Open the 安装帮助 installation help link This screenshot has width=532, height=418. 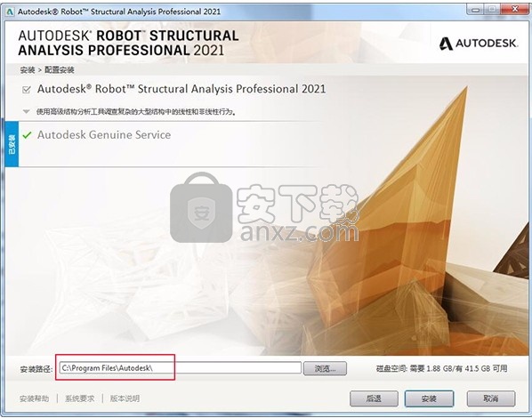pos(35,398)
